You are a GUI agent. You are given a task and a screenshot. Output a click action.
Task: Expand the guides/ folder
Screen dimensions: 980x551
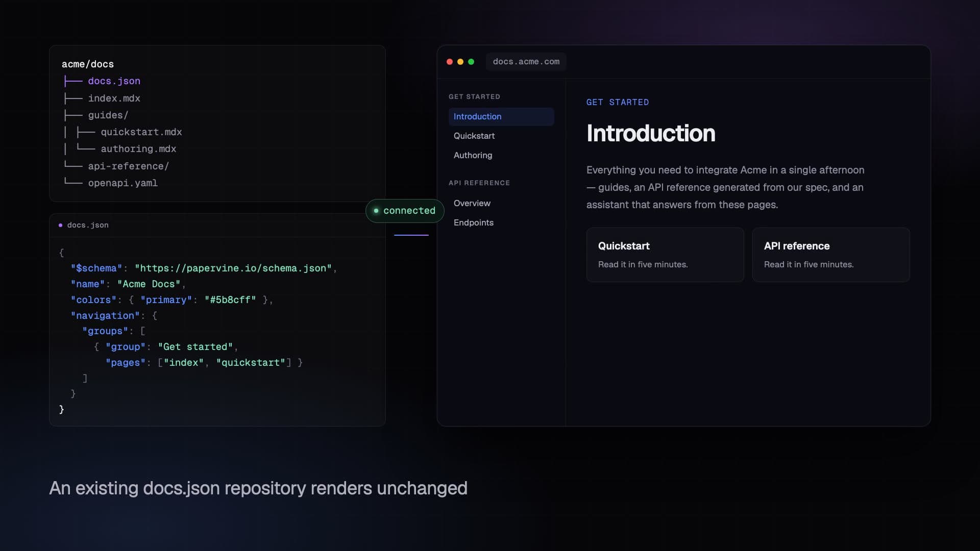(108, 115)
